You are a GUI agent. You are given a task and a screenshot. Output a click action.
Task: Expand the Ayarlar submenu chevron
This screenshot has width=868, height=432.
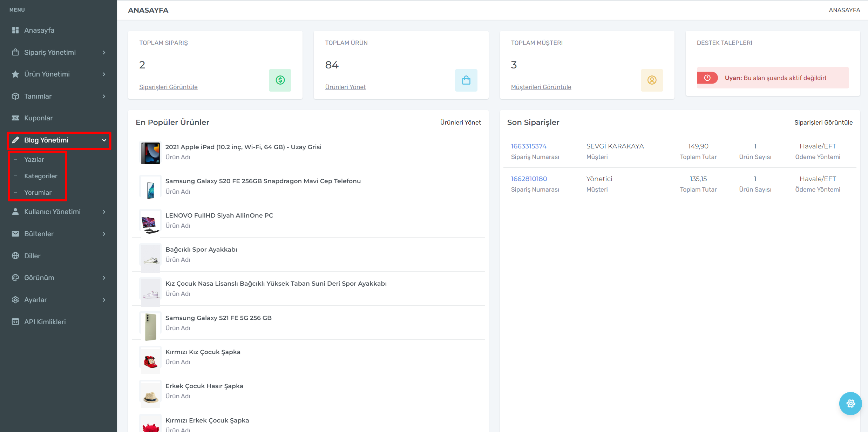[x=104, y=300]
